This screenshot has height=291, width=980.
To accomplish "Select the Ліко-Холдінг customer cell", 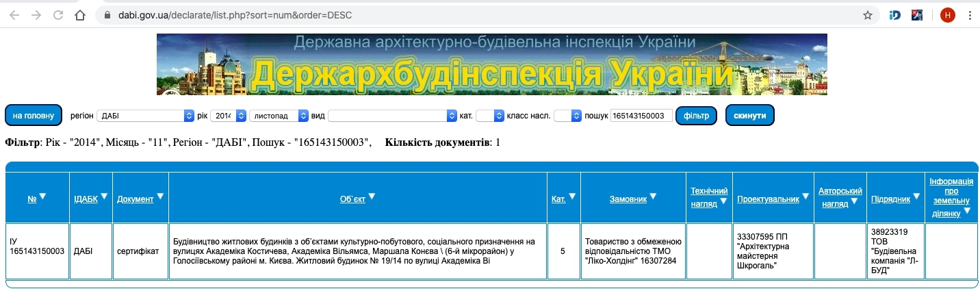I will pyautogui.click(x=633, y=251).
